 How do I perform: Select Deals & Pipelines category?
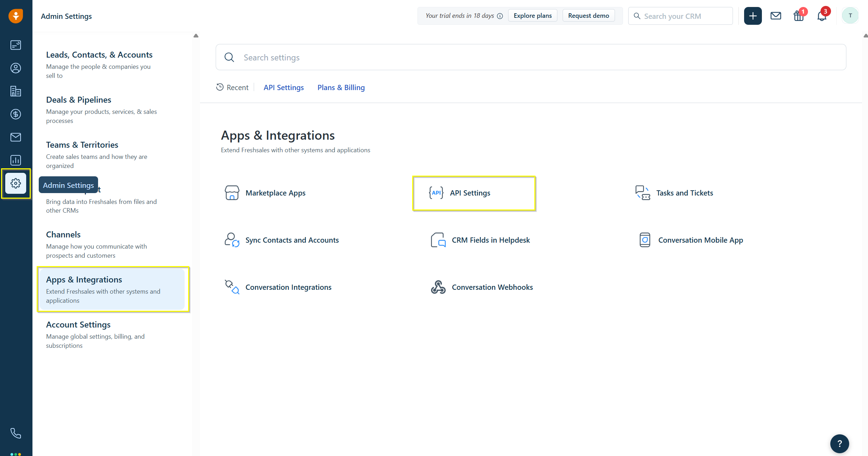click(112, 110)
